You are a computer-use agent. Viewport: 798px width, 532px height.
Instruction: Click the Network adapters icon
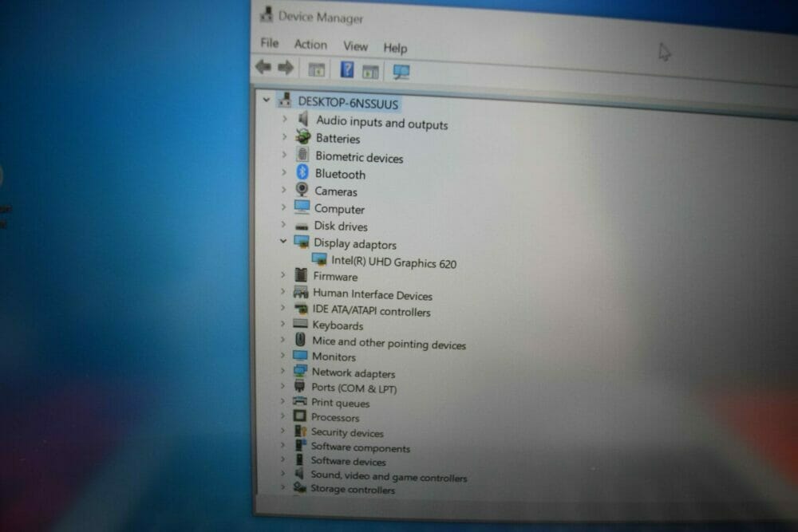[300, 371]
